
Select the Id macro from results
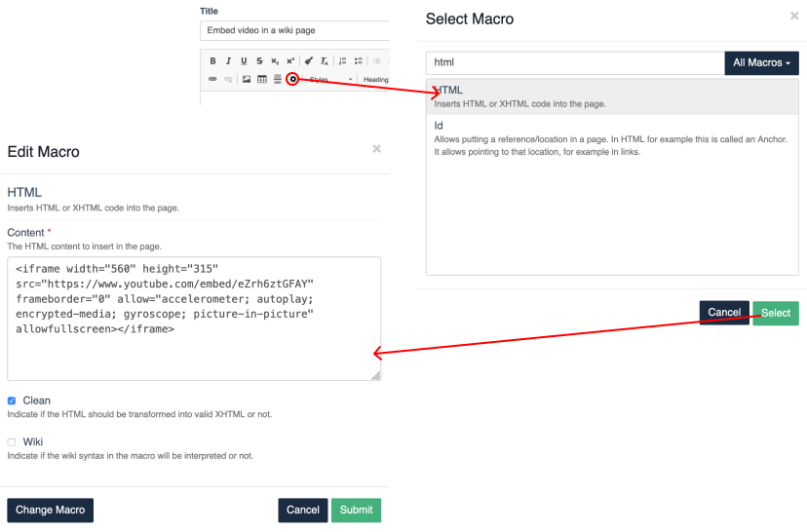point(612,138)
